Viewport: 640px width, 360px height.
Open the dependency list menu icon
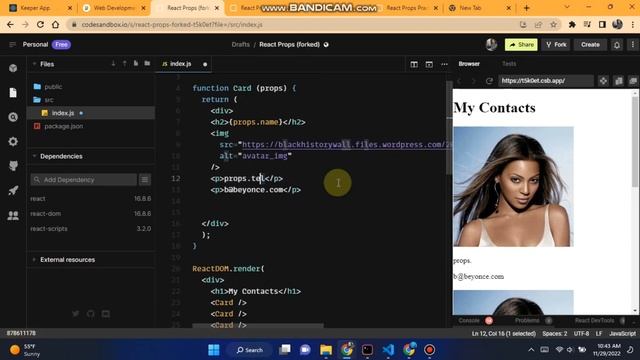point(144,180)
